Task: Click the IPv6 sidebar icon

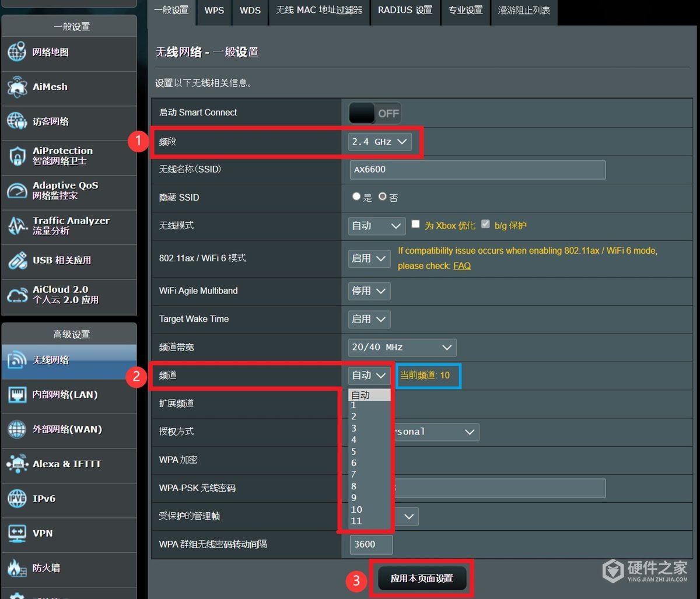Action: 17,499
